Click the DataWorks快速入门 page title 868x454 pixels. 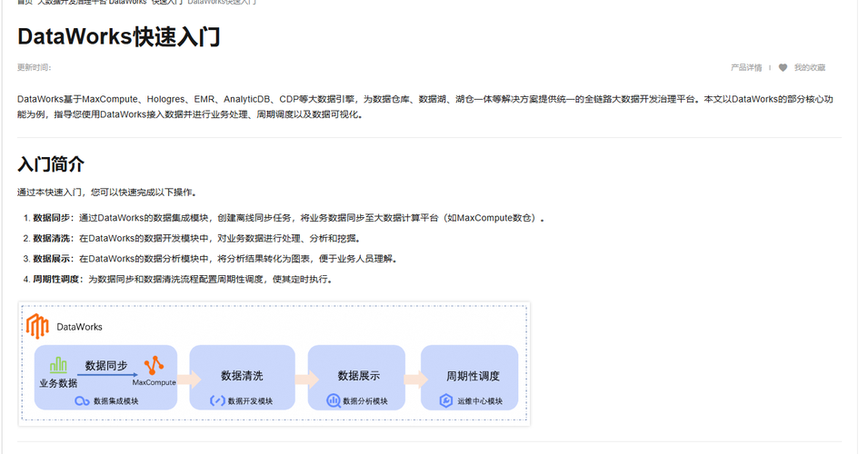pos(119,37)
